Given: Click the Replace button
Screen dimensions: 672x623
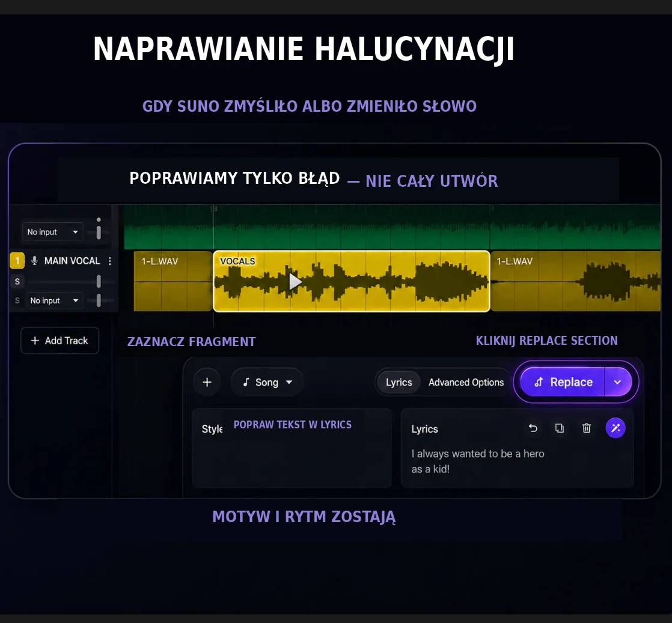Looking at the screenshot, I should tap(562, 381).
